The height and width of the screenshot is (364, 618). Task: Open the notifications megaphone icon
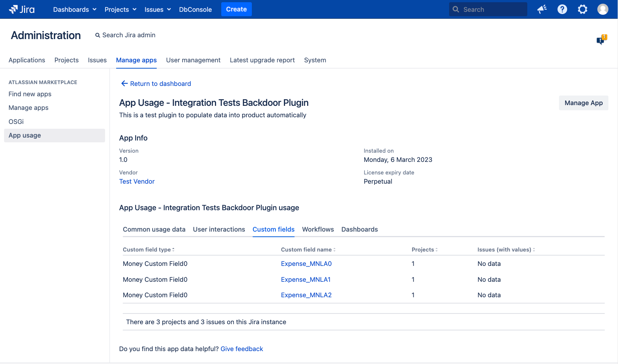(542, 9)
